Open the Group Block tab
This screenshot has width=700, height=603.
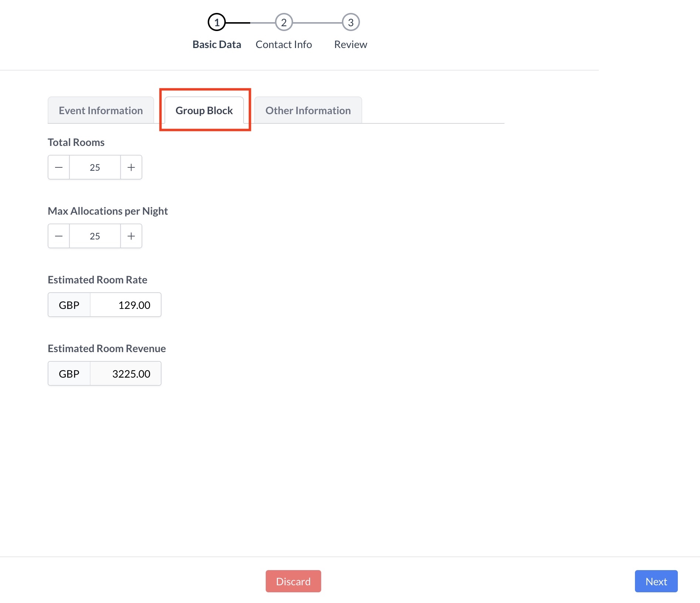(204, 110)
